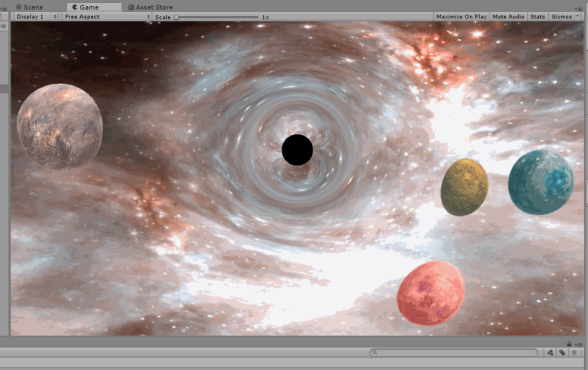The image size is (588, 370).
Task: Toggle the Stats overlay
Action: click(x=537, y=16)
